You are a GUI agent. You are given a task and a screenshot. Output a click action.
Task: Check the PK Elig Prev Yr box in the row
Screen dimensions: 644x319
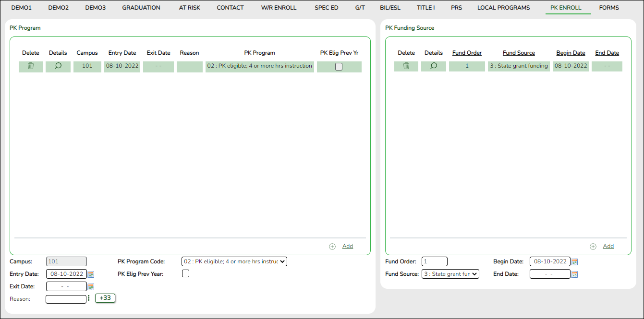point(339,67)
